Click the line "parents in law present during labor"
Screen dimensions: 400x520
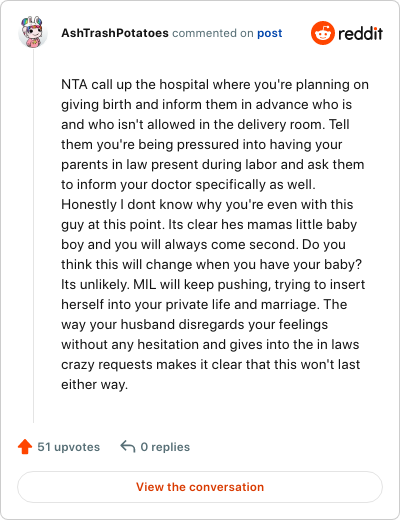click(x=213, y=165)
